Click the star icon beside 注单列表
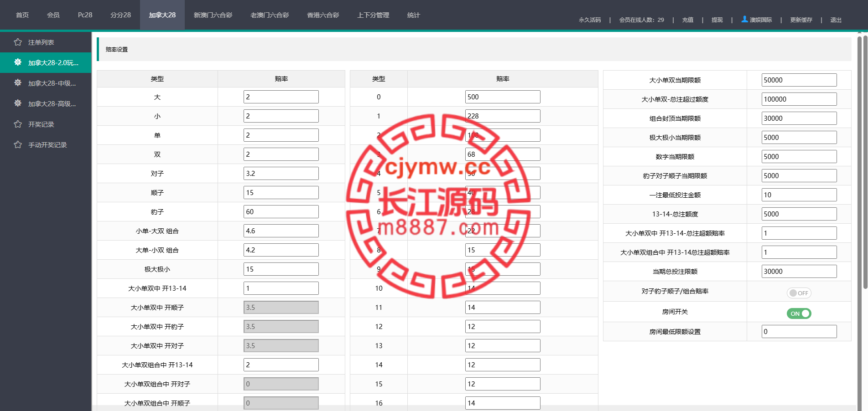 click(x=18, y=42)
